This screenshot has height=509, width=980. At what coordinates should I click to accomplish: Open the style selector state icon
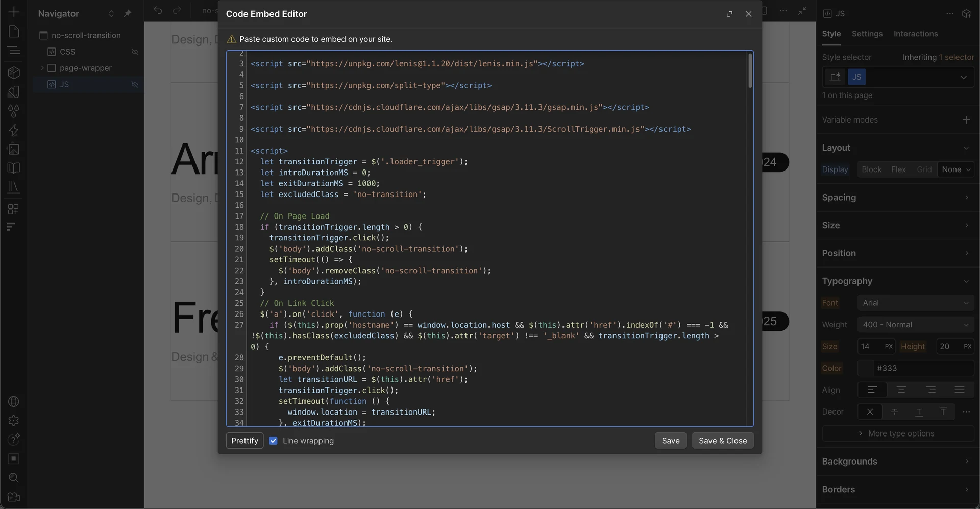pos(835,77)
